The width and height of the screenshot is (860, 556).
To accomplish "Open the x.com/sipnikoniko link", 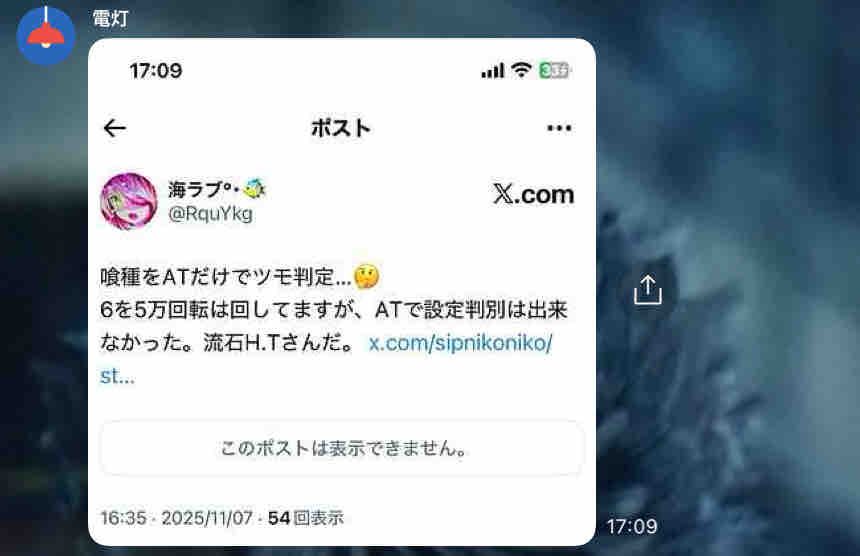I will 460,343.
